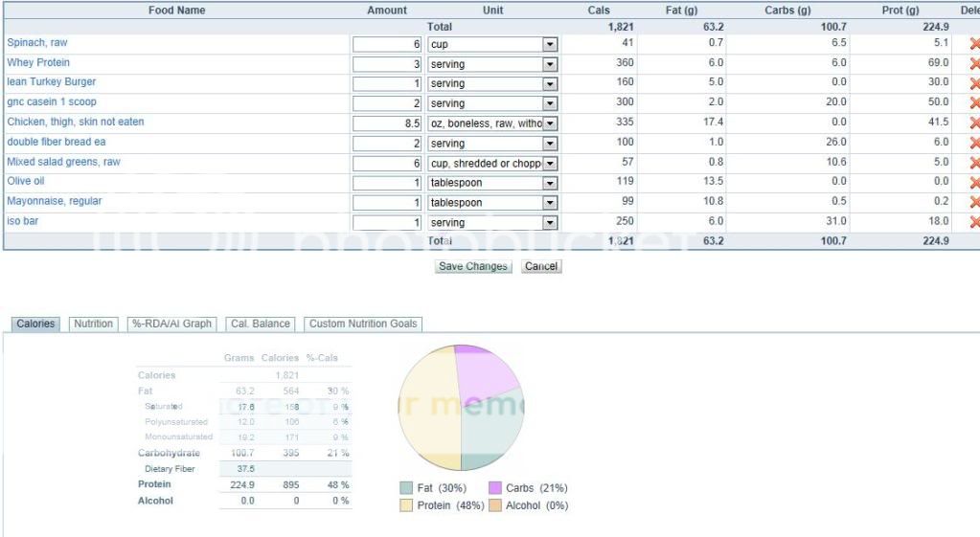
Task: Delete the iso bar entry
Action: pos(974,222)
